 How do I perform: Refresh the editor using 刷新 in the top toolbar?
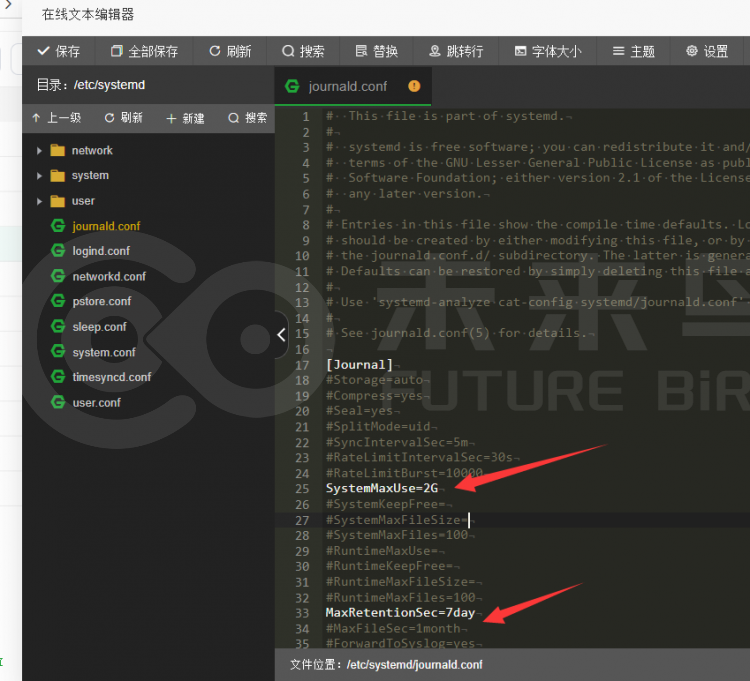230,51
